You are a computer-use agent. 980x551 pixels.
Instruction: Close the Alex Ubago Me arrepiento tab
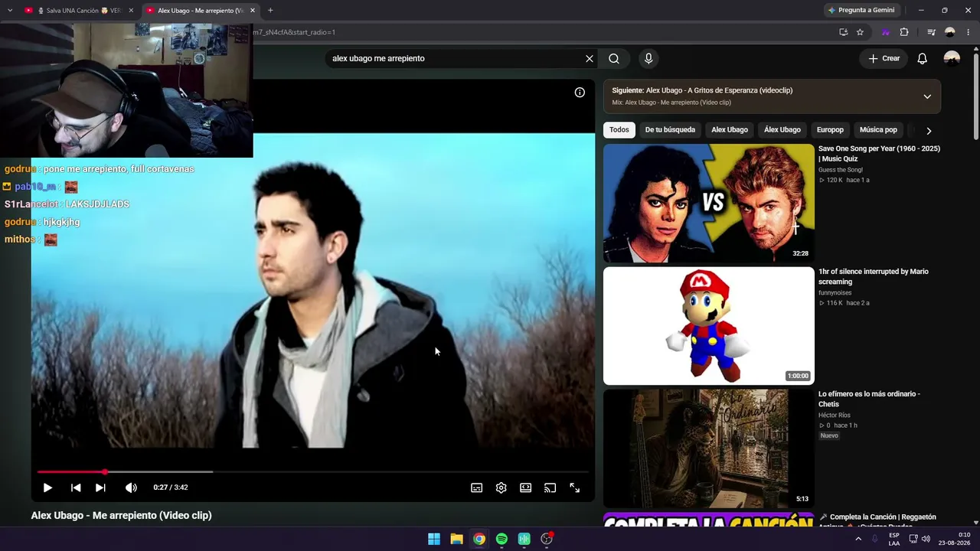click(253, 11)
